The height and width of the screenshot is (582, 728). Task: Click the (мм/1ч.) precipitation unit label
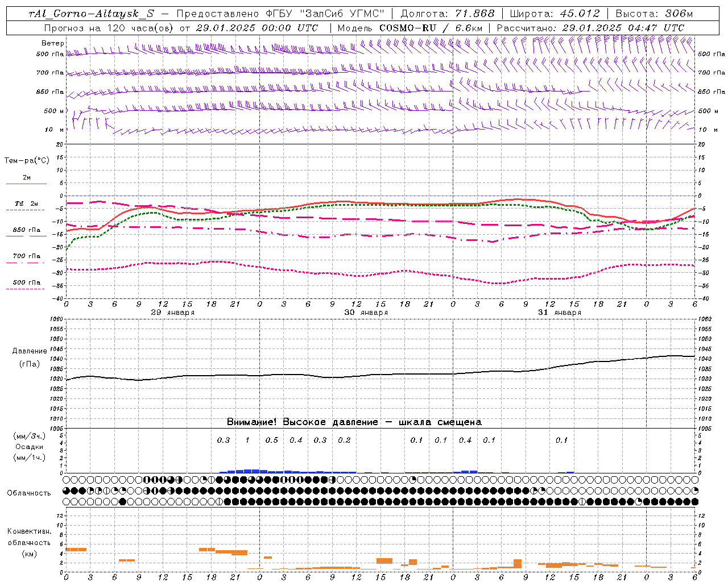pos(30,458)
